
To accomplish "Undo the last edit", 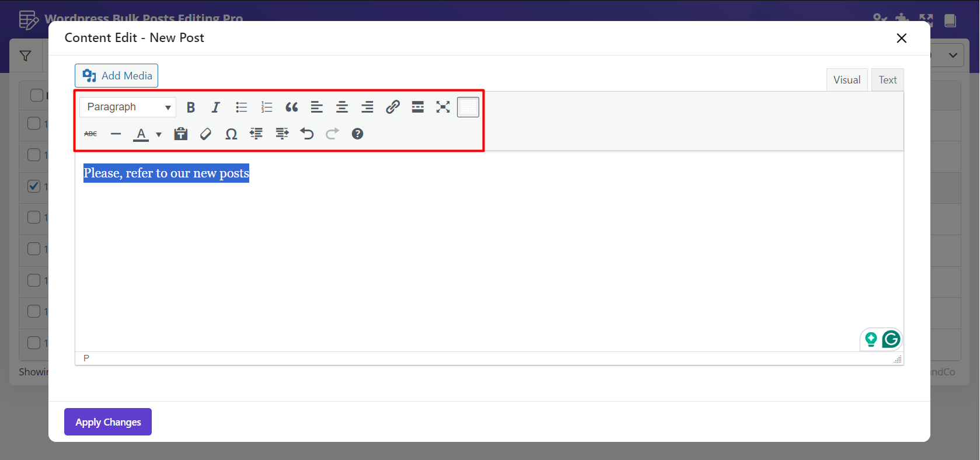I will click(x=307, y=134).
